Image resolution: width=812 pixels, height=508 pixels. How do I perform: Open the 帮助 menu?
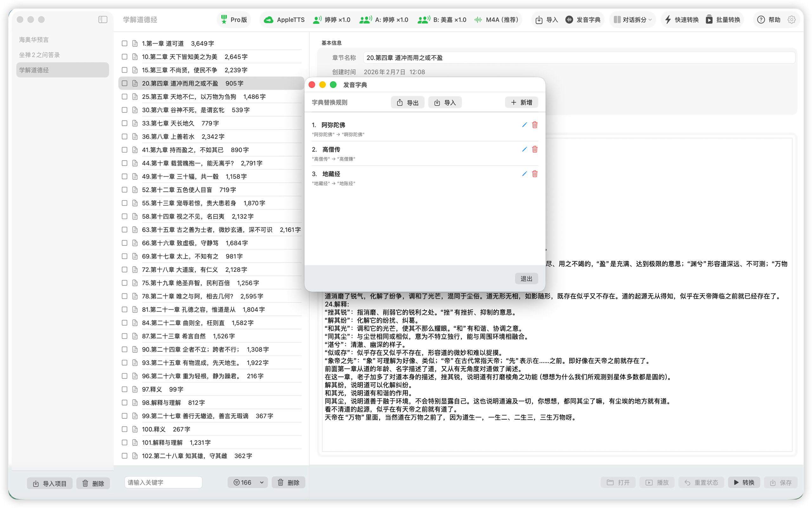coord(769,19)
